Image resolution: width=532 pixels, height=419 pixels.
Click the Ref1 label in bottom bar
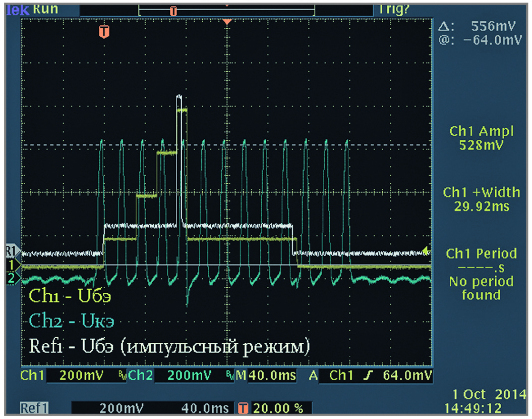[35, 408]
